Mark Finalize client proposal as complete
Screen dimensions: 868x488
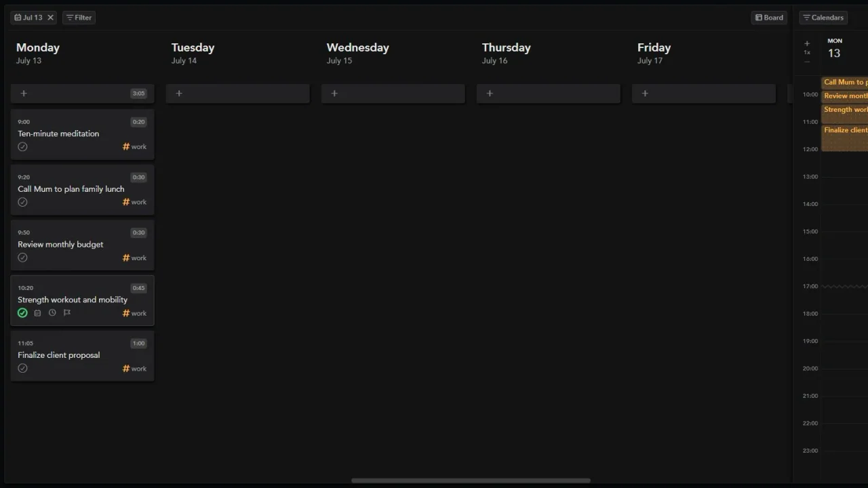tap(22, 369)
